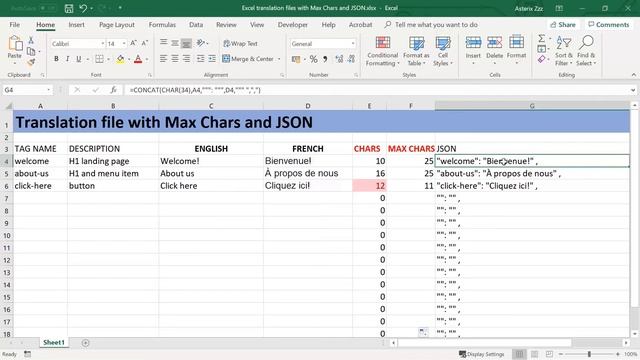
Task: Click the zoom in plus button
Action: [x=618, y=354]
